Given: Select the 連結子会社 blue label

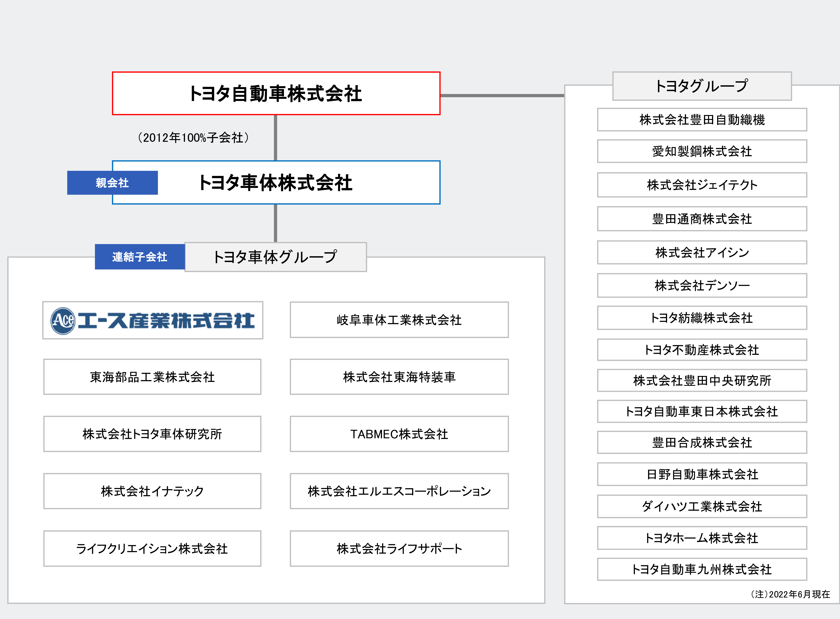Looking at the screenshot, I should [x=139, y=257].
